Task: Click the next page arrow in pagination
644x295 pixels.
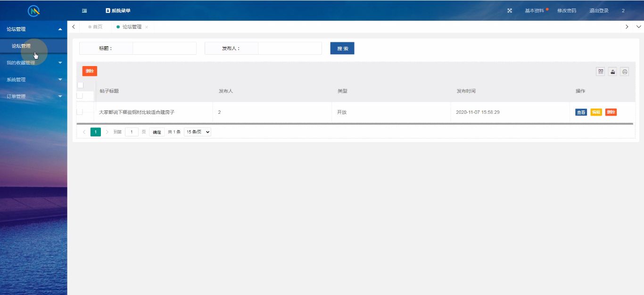Action: pyautogui.click(x=107, y=132)
